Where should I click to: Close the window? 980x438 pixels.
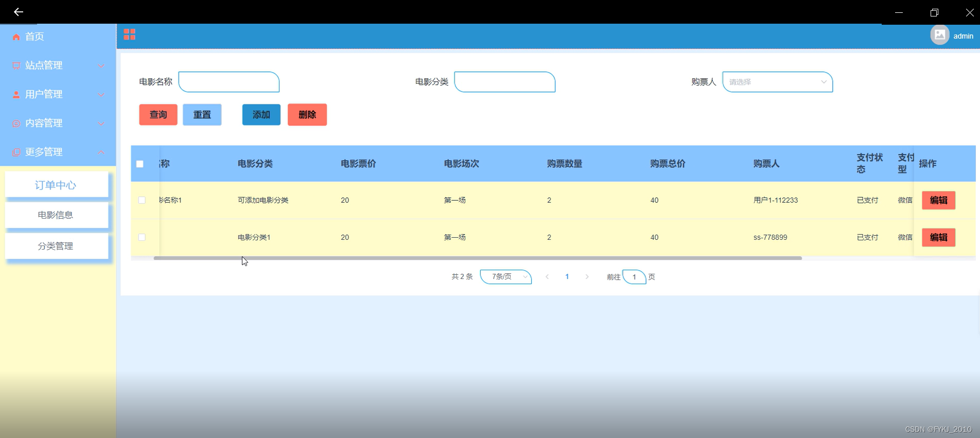pyautogui.click(x=970, y=12)
